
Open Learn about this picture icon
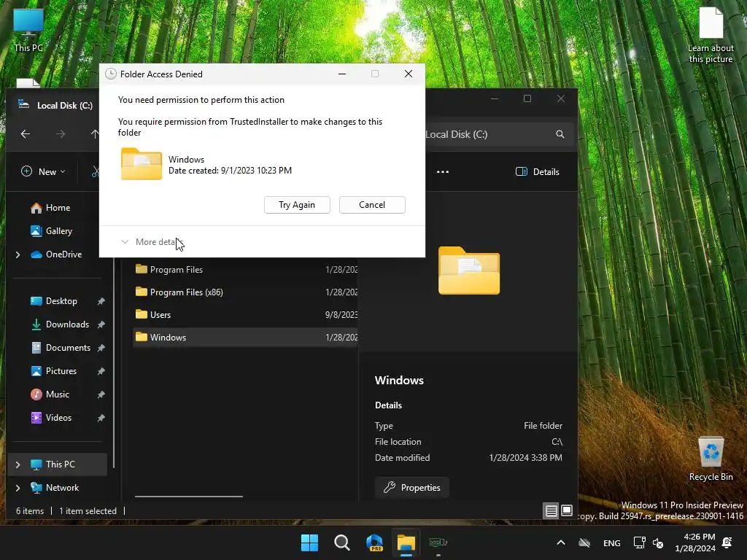tap(711, 35)
